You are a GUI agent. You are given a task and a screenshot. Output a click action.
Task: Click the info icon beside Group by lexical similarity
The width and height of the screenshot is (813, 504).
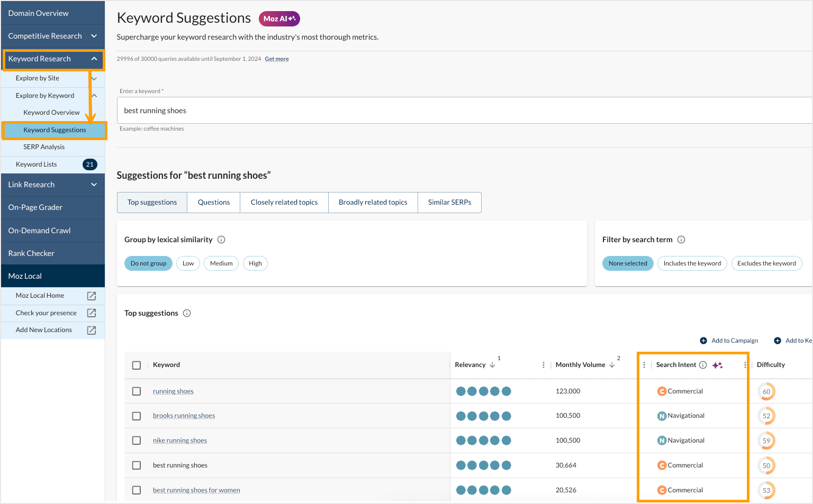click(221, 240)
